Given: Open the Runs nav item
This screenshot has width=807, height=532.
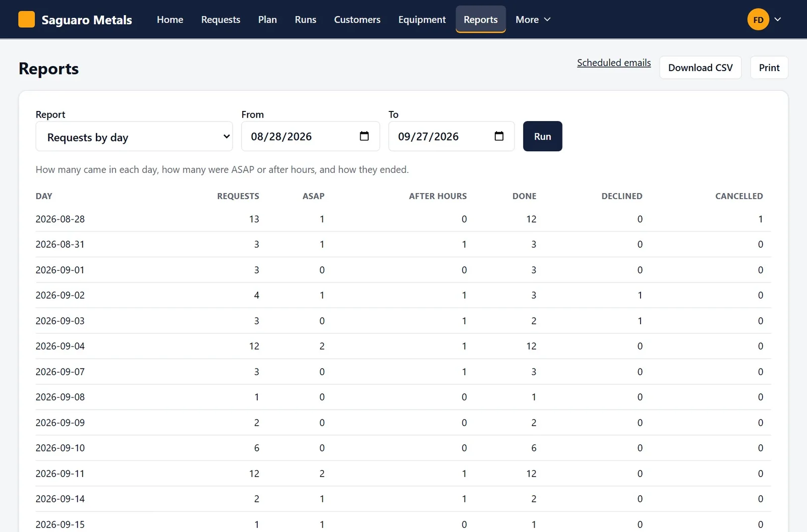Looking at the screenshot, I should (306, 20).
